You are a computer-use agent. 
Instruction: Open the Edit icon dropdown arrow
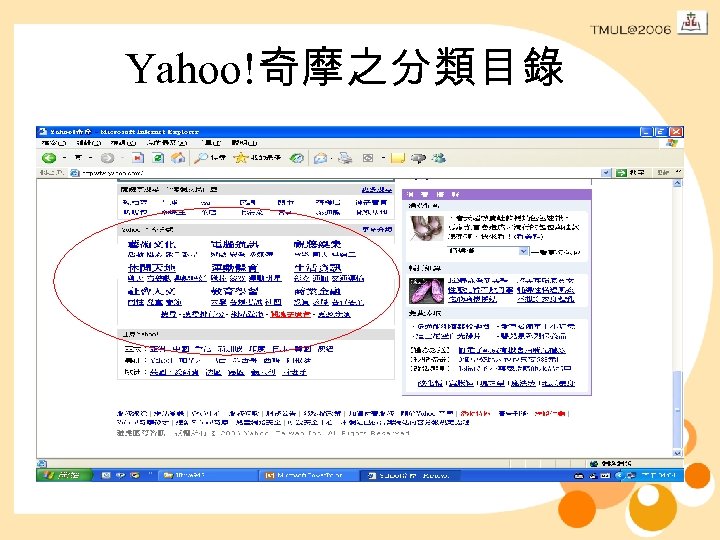[x=383, y=158]
